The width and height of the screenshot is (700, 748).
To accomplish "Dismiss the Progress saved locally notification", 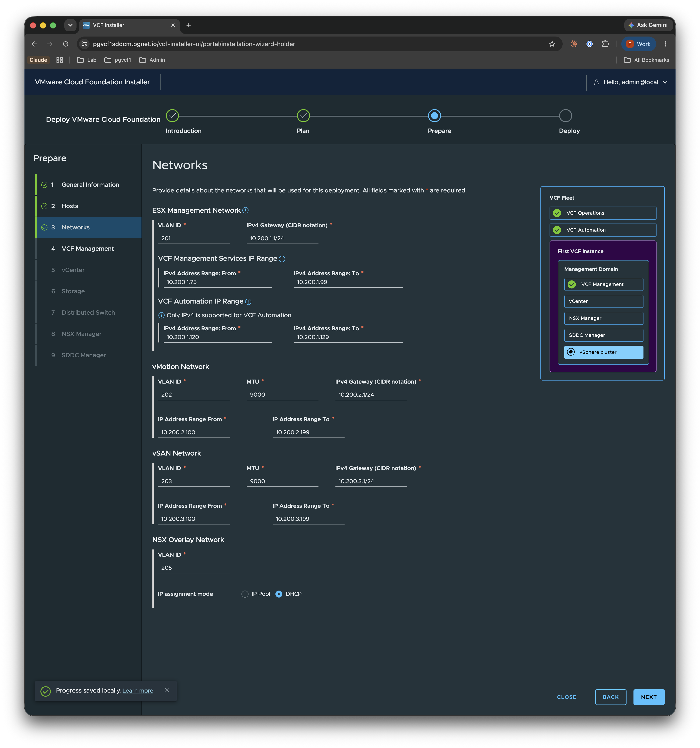I will [167, 690].
